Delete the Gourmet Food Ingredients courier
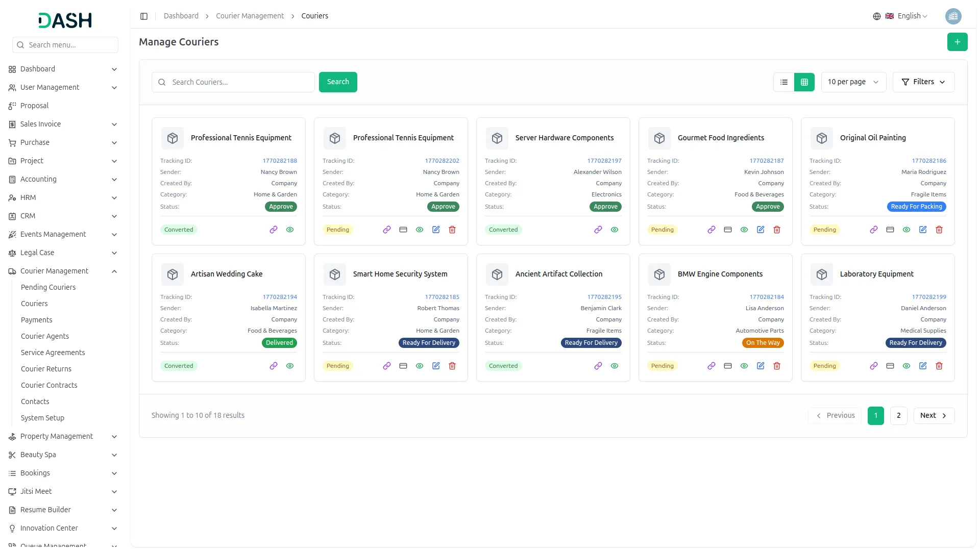 [x=776, y=230]
